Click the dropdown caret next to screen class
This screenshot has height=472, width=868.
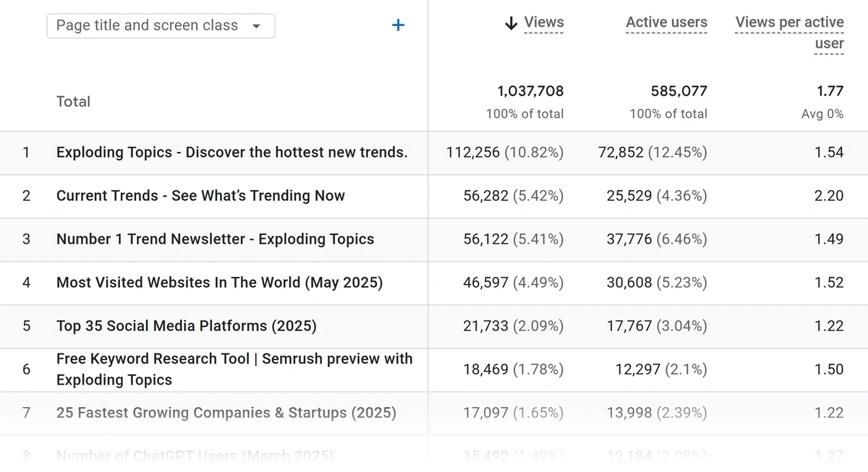(x=256, y=26)
